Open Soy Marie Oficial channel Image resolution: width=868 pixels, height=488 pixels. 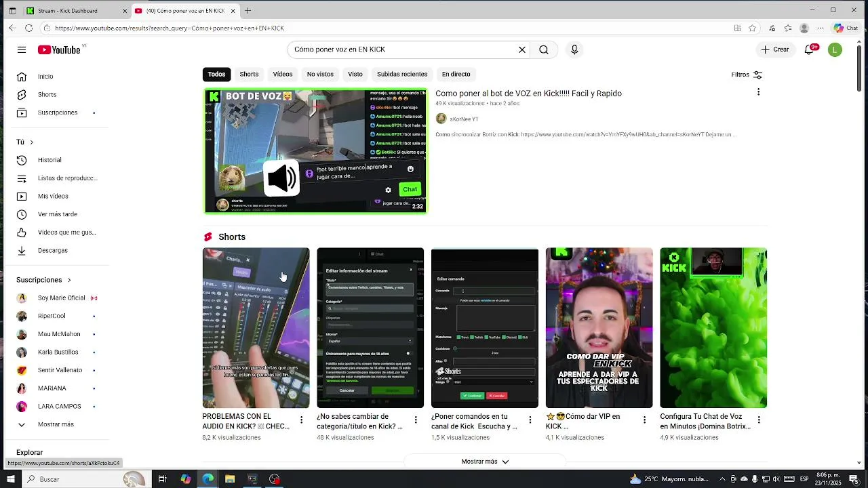click(62, 298)
